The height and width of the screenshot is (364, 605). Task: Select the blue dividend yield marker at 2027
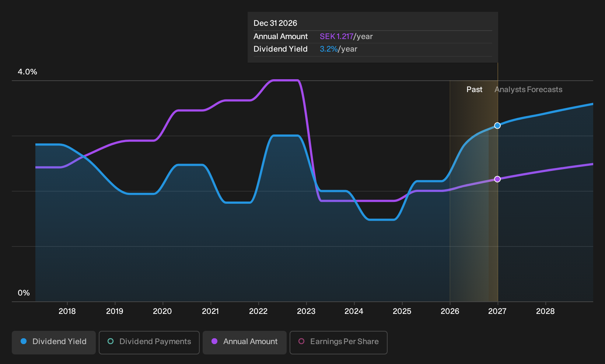(x=497, y=126)
